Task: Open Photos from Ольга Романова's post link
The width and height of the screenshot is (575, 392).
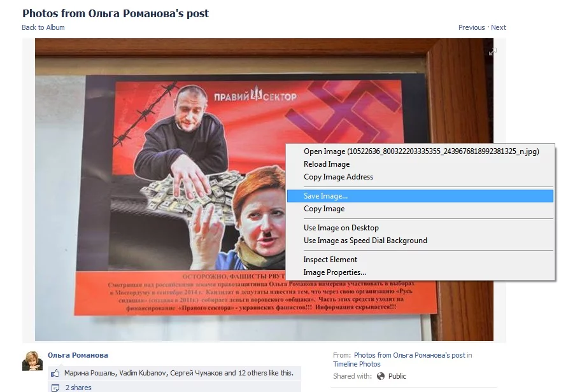Action: coord(409,355)
